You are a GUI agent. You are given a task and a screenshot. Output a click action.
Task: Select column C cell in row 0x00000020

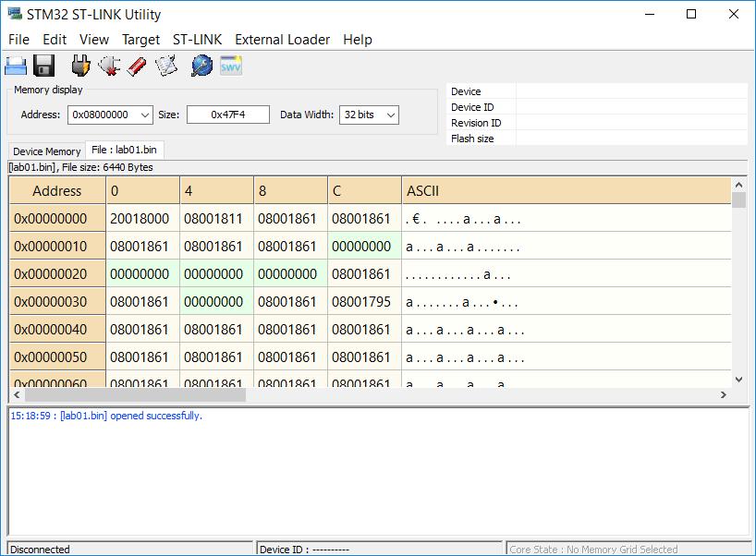[365, 274]
